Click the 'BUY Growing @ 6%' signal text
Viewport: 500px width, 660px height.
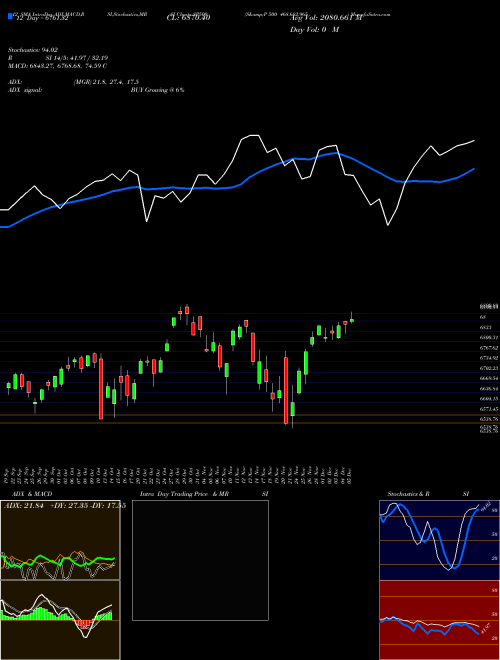pyautogui.click(x=157, y=90)
